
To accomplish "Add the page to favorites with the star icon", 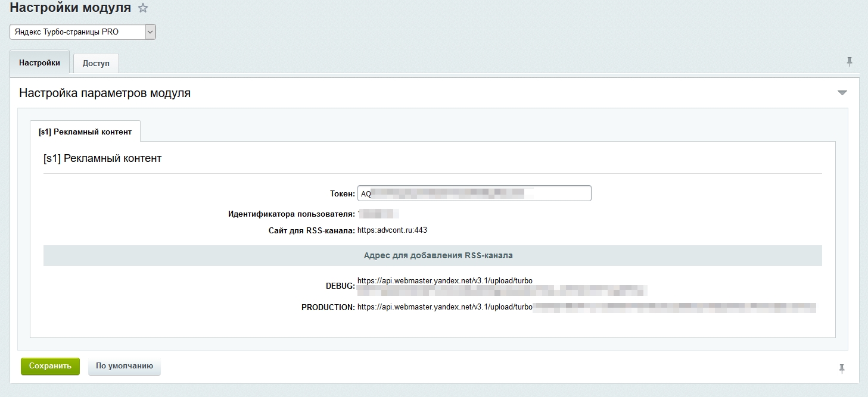I will click(x=142, y=8).
